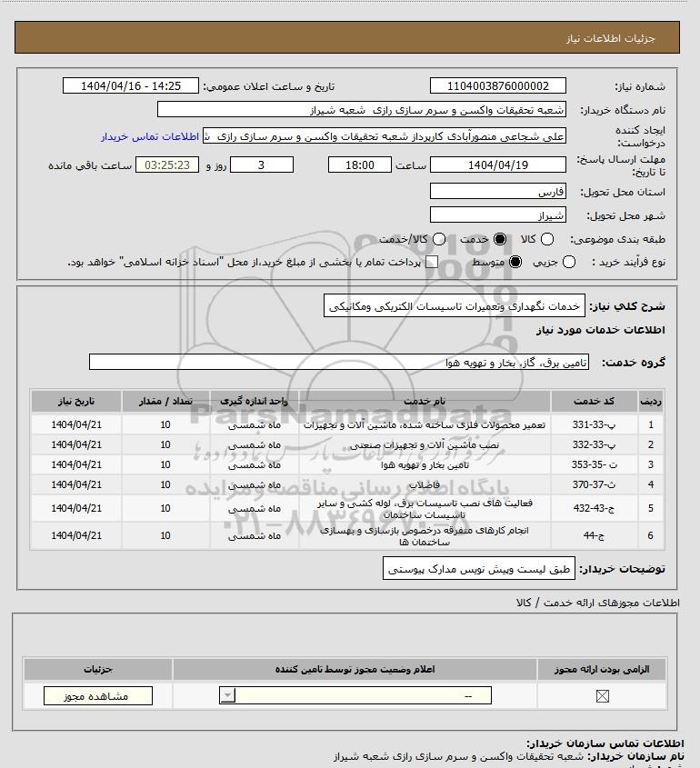Click the اعلام وضعیت مجوز توسط تامین کننده header
The width and height of the screenshot is (700, 768).
355,669
